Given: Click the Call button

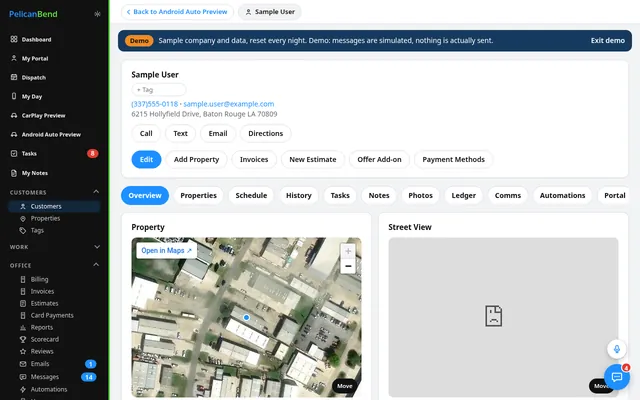Looking at the screenshot, I should pyautogui.click(x=146, y=133).
